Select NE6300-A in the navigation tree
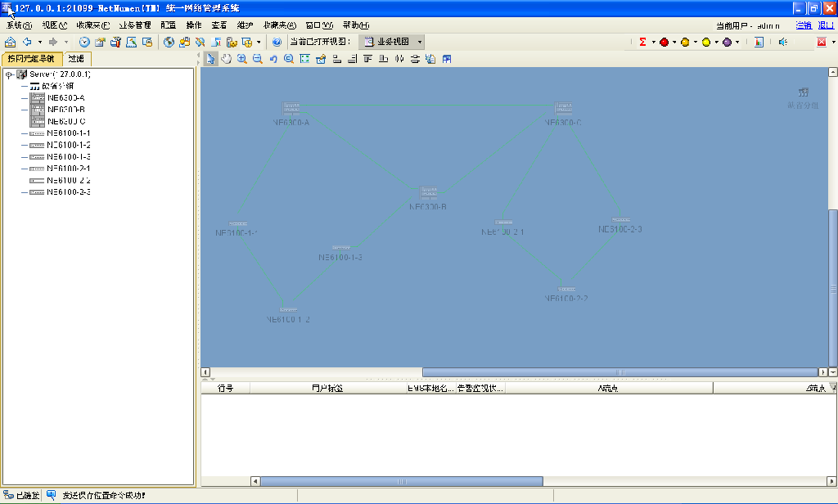 pyautogui.click(x=65, y=98)
